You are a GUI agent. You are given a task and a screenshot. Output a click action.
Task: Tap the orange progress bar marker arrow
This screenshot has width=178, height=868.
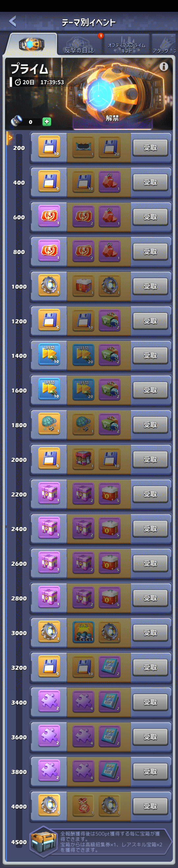[x=10, y=138]
